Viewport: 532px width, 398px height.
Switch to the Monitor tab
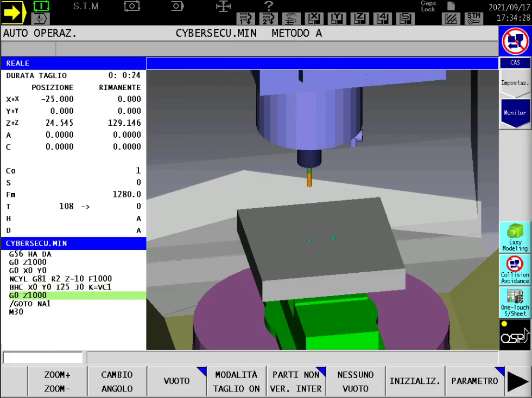(x=515, y=113)
